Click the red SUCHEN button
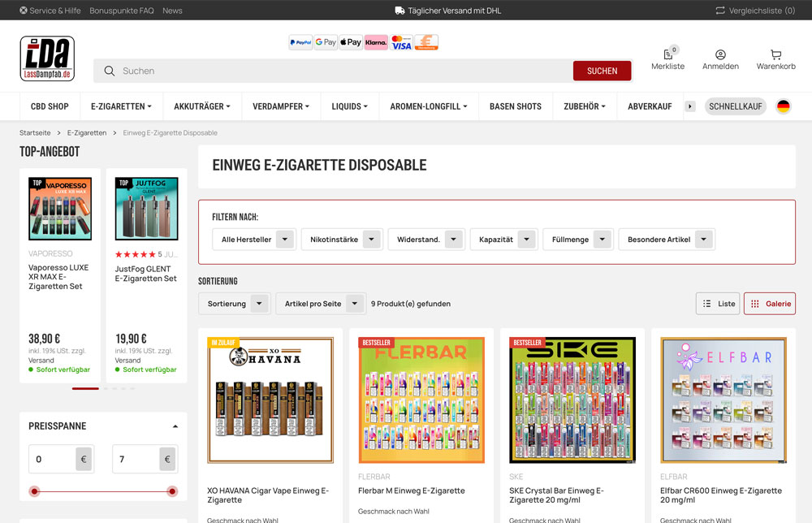 pos(602,71)
